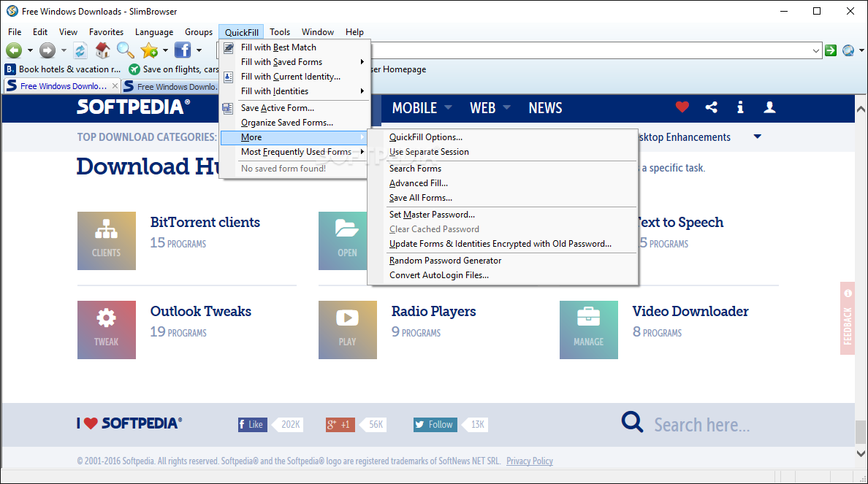Open the Groups menu

click(199, 32)
